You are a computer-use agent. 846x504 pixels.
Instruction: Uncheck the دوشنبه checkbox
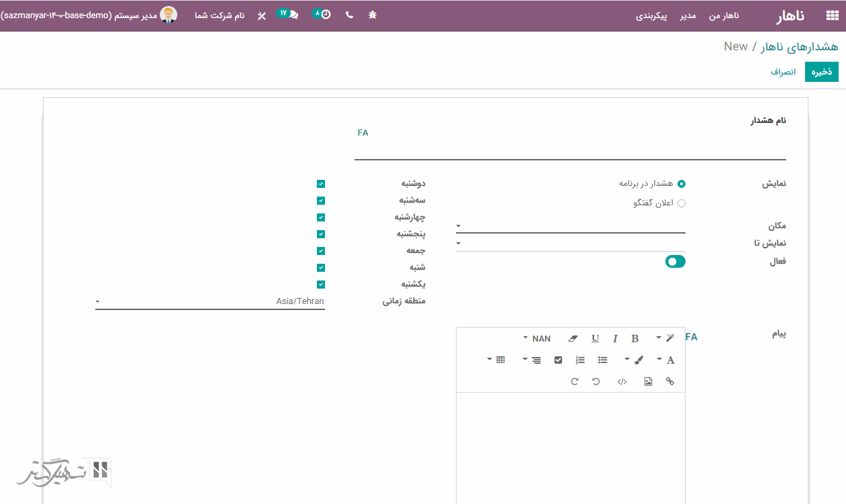coord(321,184)
